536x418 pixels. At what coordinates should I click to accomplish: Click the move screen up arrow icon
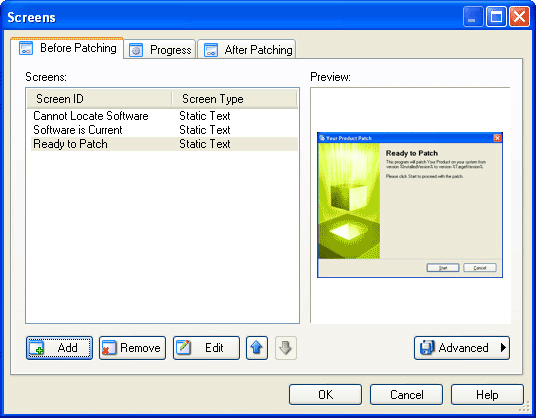coord(256,348)
